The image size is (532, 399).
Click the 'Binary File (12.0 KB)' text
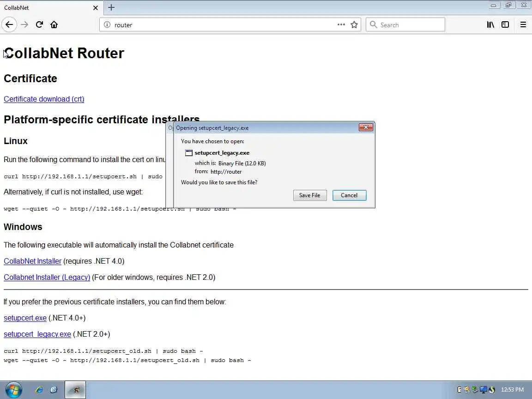tap(242, 163)
